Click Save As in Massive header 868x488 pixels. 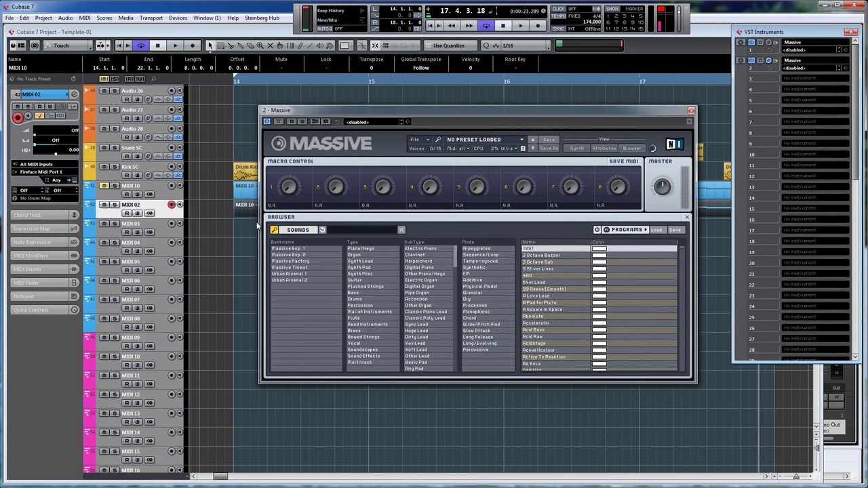tap(549, 148)
